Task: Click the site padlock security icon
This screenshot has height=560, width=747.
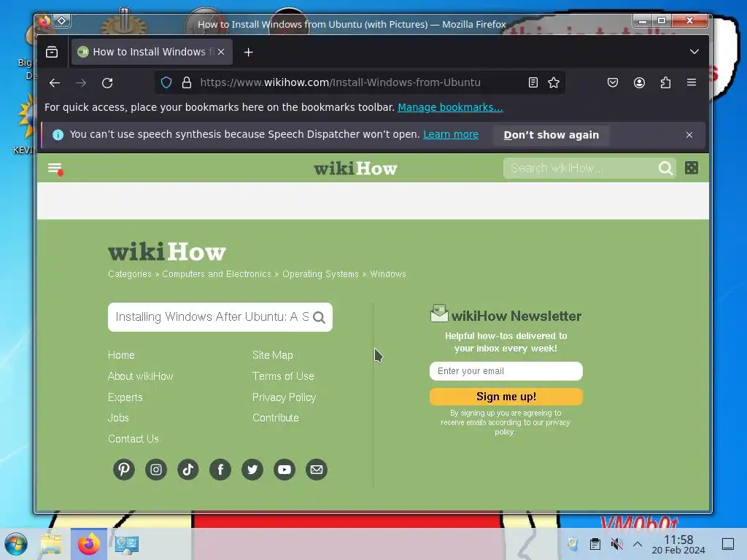Action: [187, 83]
